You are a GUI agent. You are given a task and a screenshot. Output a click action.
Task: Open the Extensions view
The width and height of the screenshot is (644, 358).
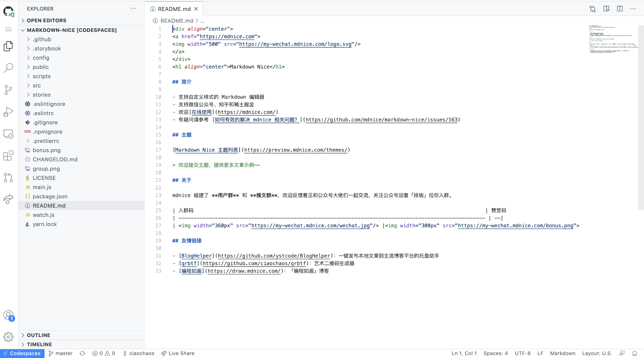click(x=8, y=156)
